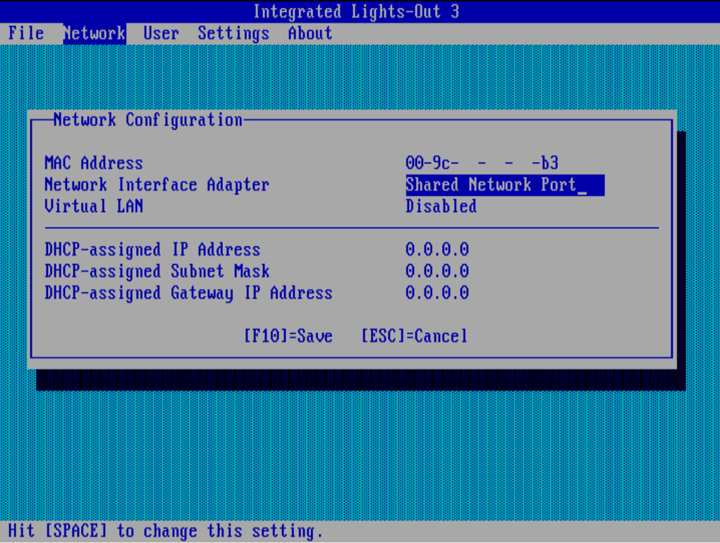Click the Network Configuration dialog title
Viewport: 720px width, 543px height.
[148, 120]
